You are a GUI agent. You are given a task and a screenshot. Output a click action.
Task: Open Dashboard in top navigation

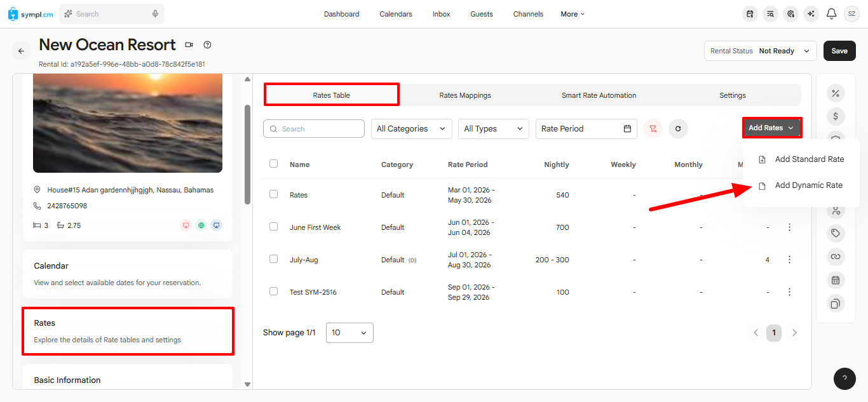click(341, 14)
